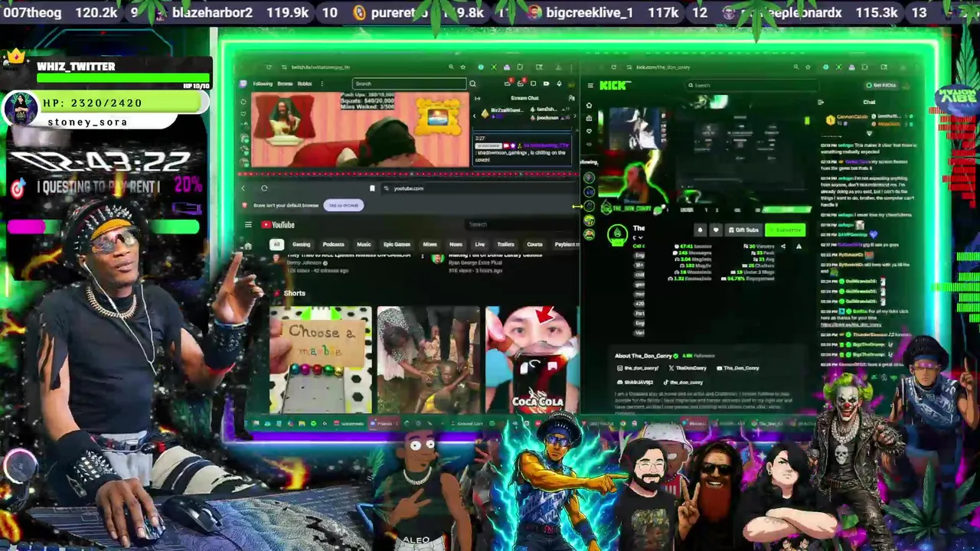Open Roblox link in Twitch nav
The height and width of the screenshot is (551, 980).
click(x=305, y=83)
